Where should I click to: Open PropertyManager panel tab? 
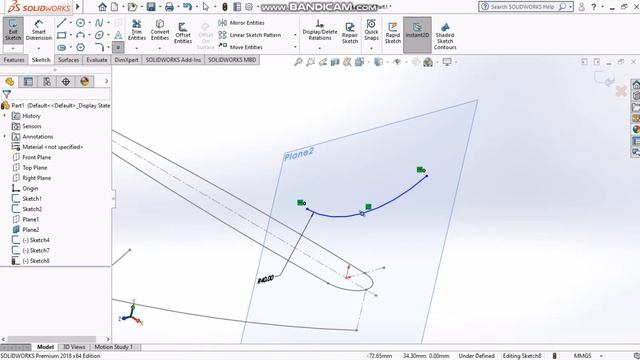tap(28, 82)
